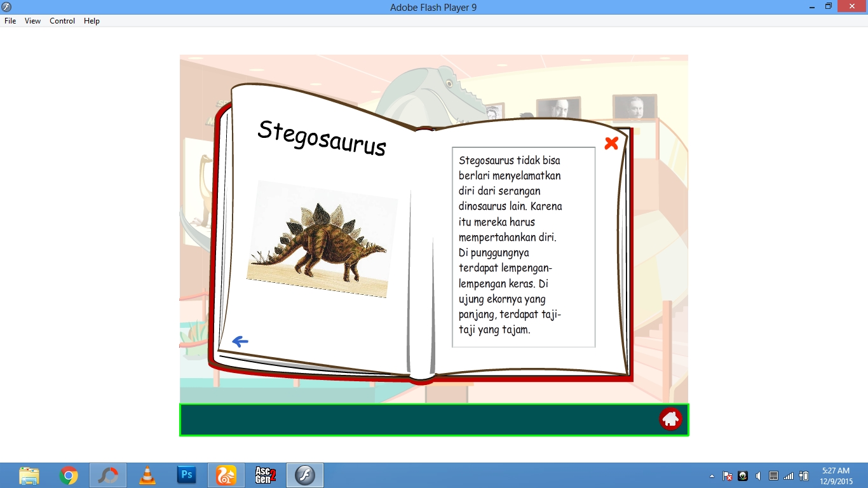Click the battery power tray icon
The image size is (868, 488).
[804, 476]
